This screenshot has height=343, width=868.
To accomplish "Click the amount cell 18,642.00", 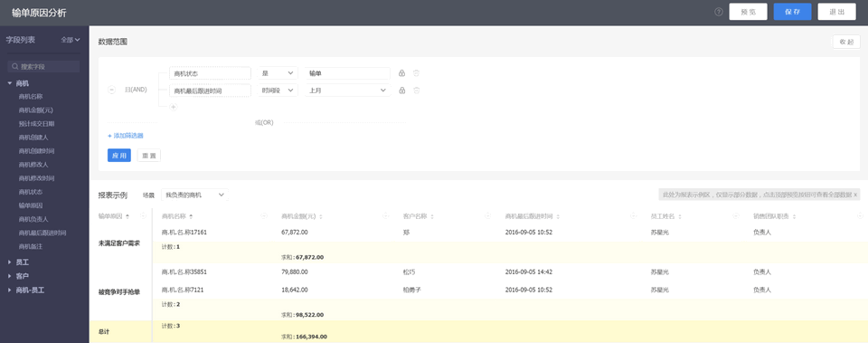I will 295,290.
